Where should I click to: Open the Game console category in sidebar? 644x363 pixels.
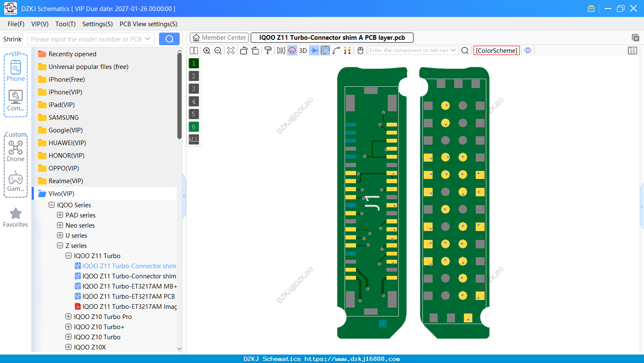click(16, 181)
